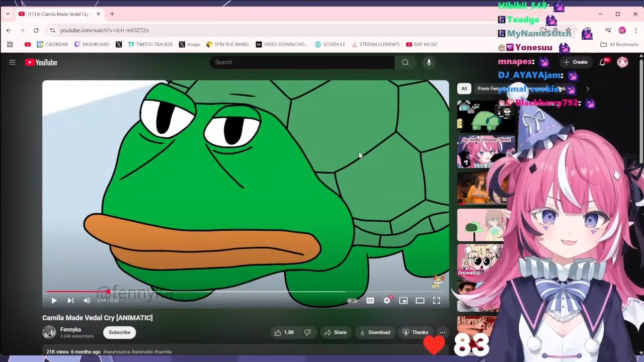Switch to theater mode

(x=420, y=301)
